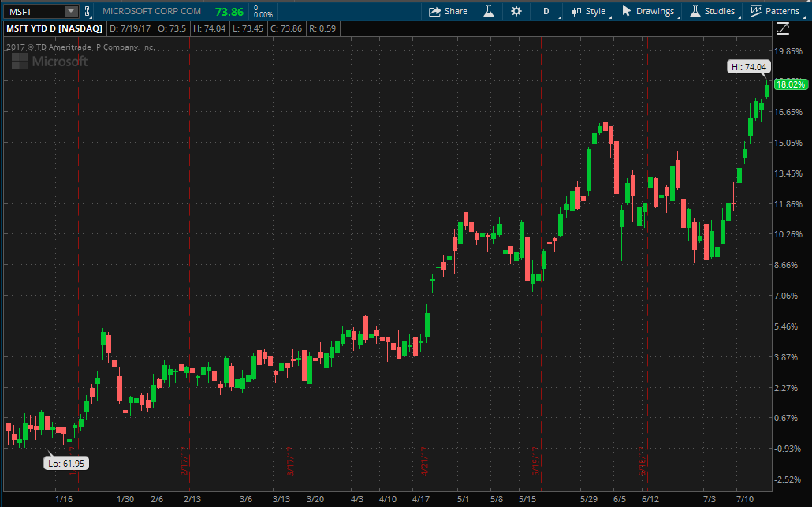Open the symbol selector dropdown arrow
This screenshot has height=507, width=812.
[x=72, y=11]
